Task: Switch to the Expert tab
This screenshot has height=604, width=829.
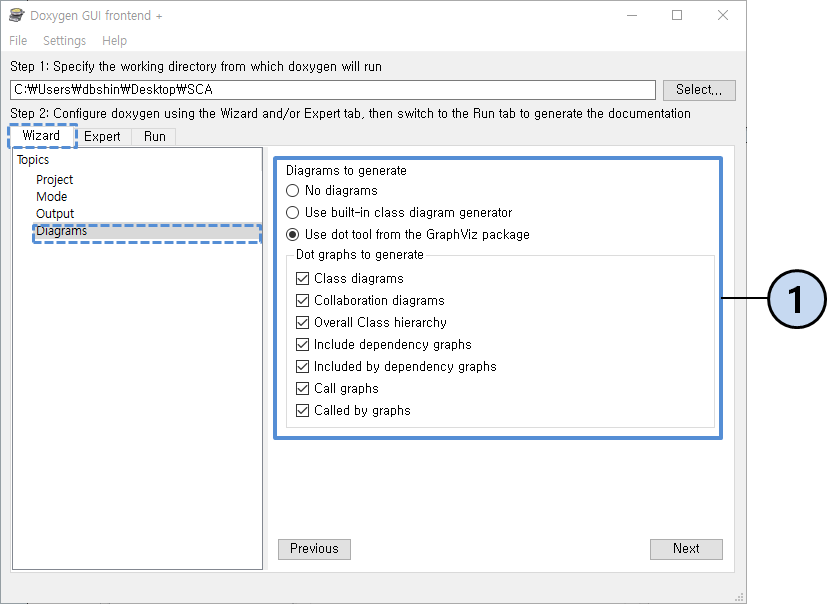Action: coord(102,136)
